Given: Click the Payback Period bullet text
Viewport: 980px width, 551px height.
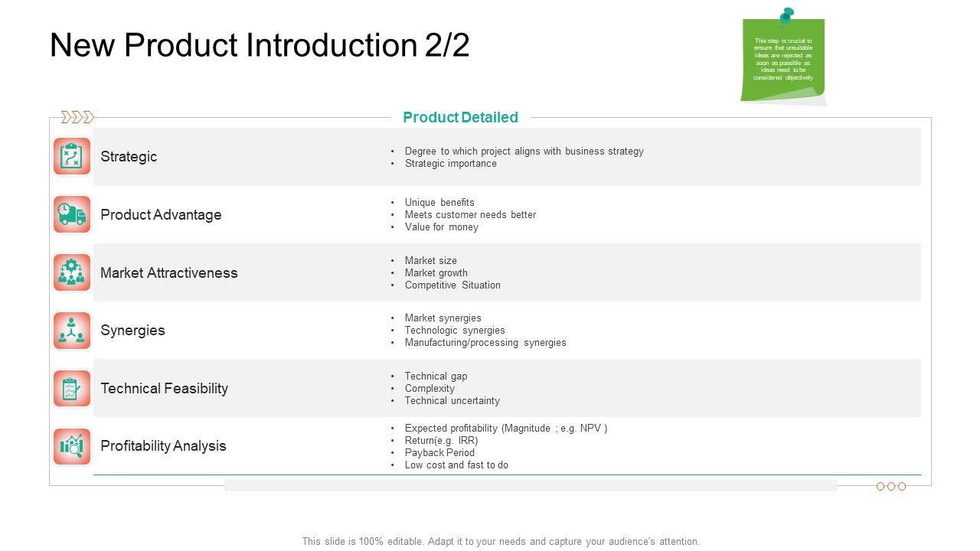Looking at the screenshot, I should click(439, 452).
